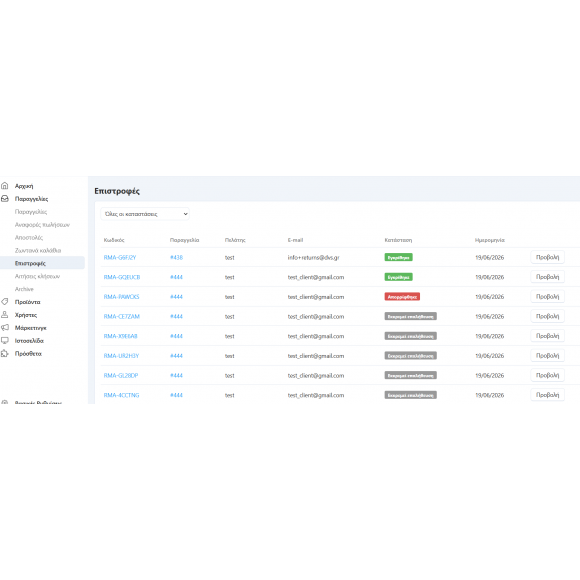Click the tag icon beside Προϊόντα

coord(5,302)
